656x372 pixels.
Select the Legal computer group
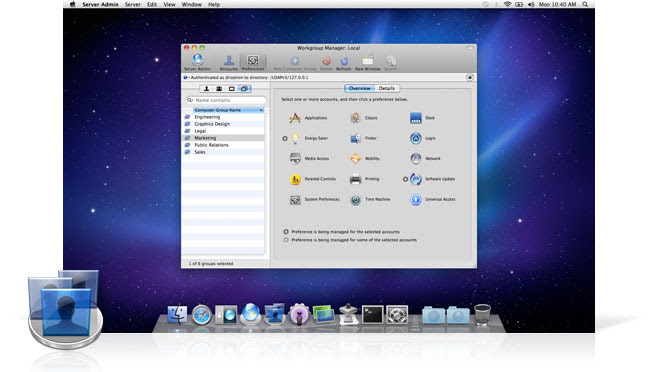tap(224, 131)
